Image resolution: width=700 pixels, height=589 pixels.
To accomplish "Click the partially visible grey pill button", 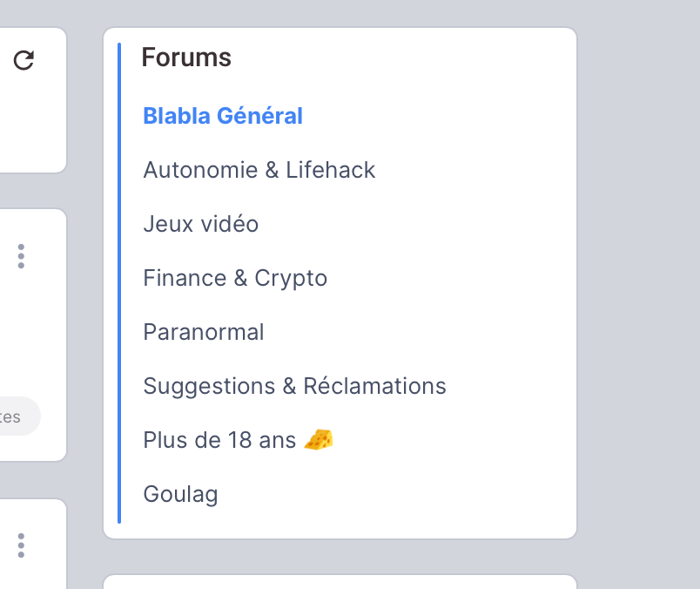I will [17, 416].
